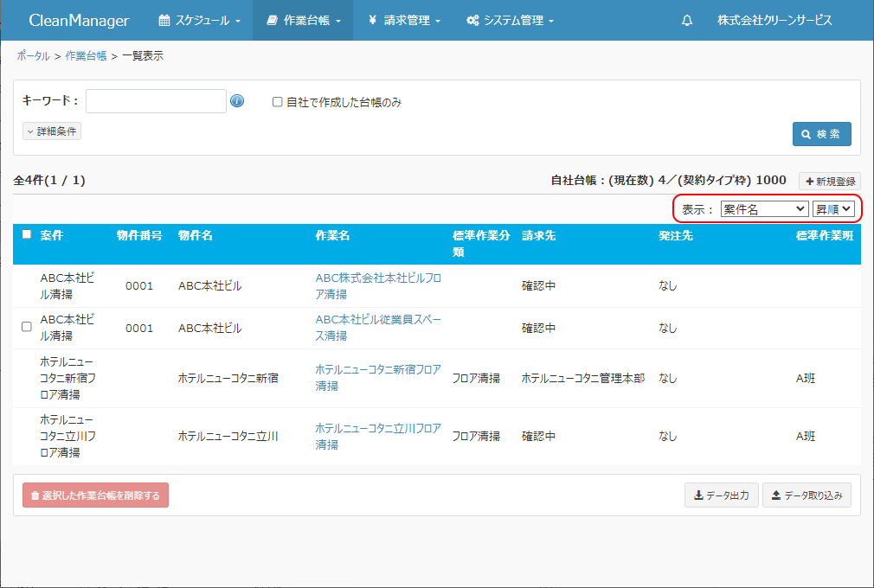Enable 自社で作成した台帳のみ checkbox
The height and width of the screenshot is (588, 874).
click(278, 102)
